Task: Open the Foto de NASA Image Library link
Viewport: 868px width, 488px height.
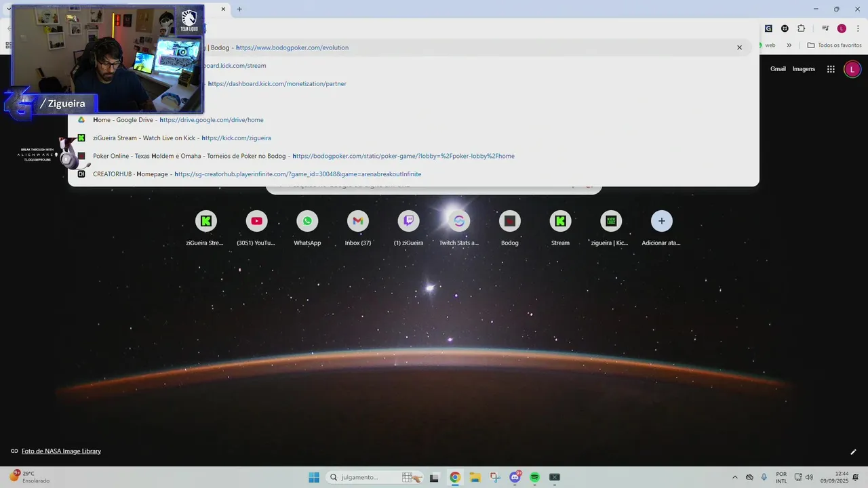Action: coord(61,451)
